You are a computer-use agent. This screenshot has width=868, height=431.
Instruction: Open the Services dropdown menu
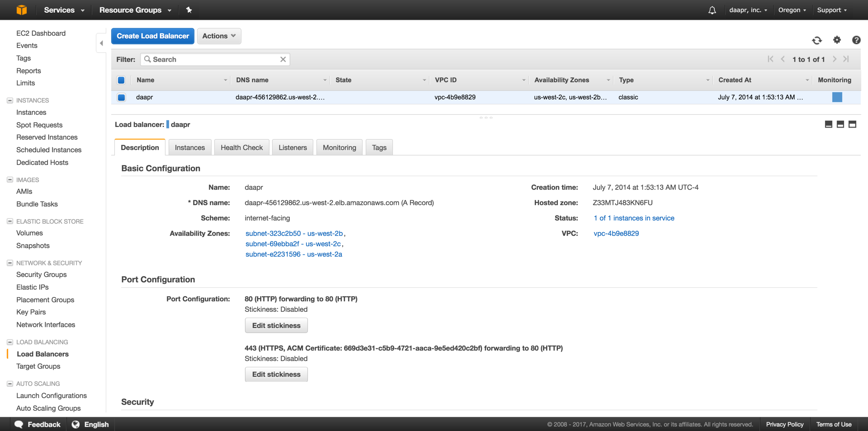tap(64, 10)
